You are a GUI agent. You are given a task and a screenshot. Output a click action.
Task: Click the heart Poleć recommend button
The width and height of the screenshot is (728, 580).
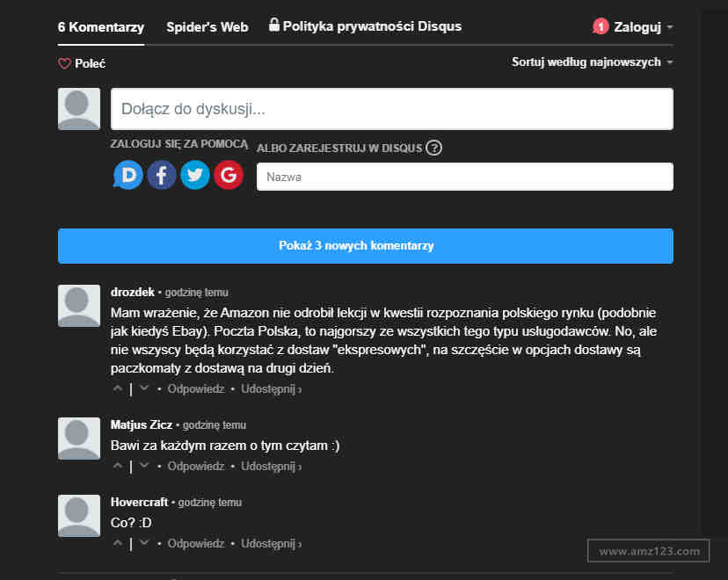tap(82, 63)
